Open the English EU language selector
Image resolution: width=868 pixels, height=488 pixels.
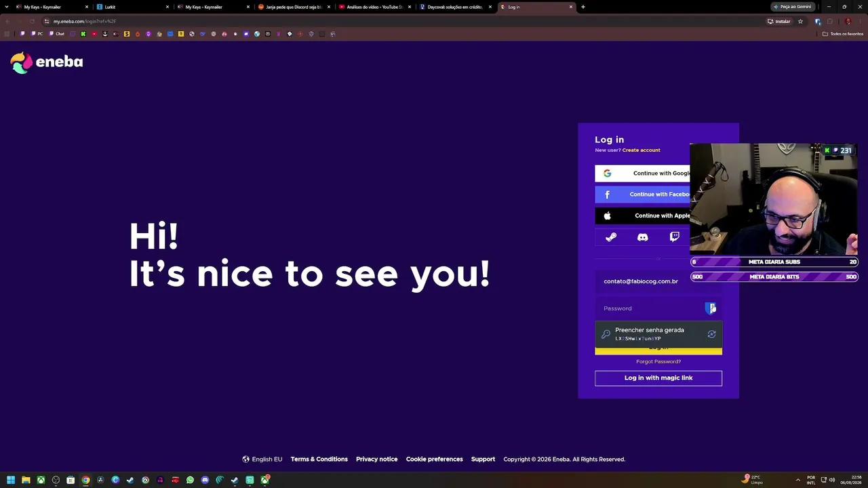point(262,460)
